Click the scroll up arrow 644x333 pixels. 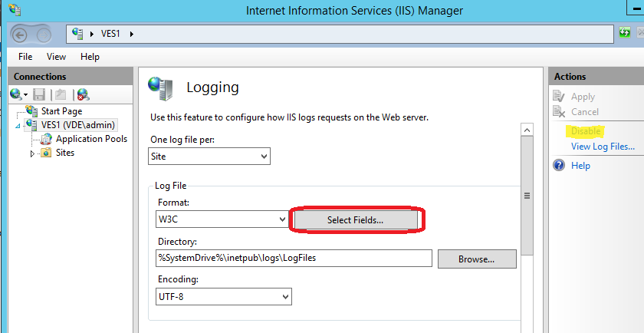[527, 130]
